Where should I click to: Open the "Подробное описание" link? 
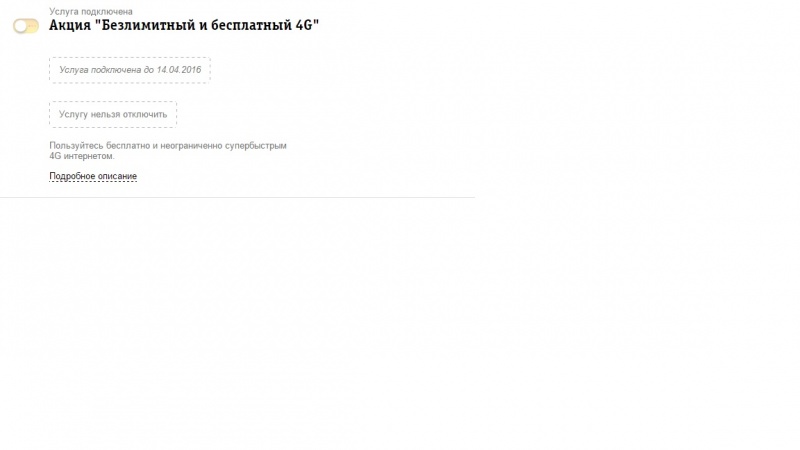click(93, 176)
